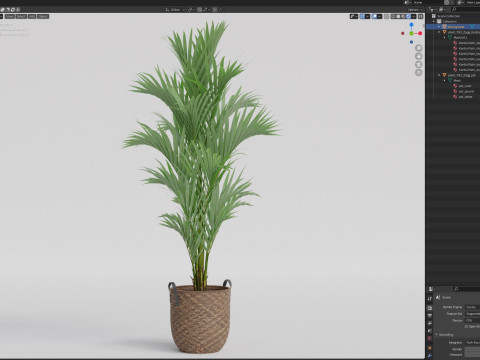The width and height of the screenshot is (480, 360).
Task: Select the Scene Collection row in the outliner
Action: click(x=453, y=16)
